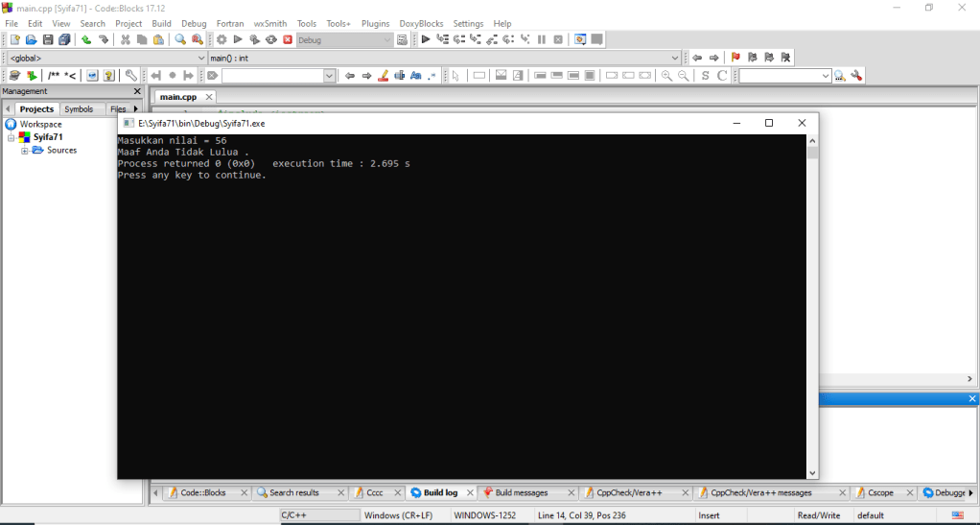Click the Zoom in magnifier icon
This screenshot has width=980, height=525.
(666, 76)
